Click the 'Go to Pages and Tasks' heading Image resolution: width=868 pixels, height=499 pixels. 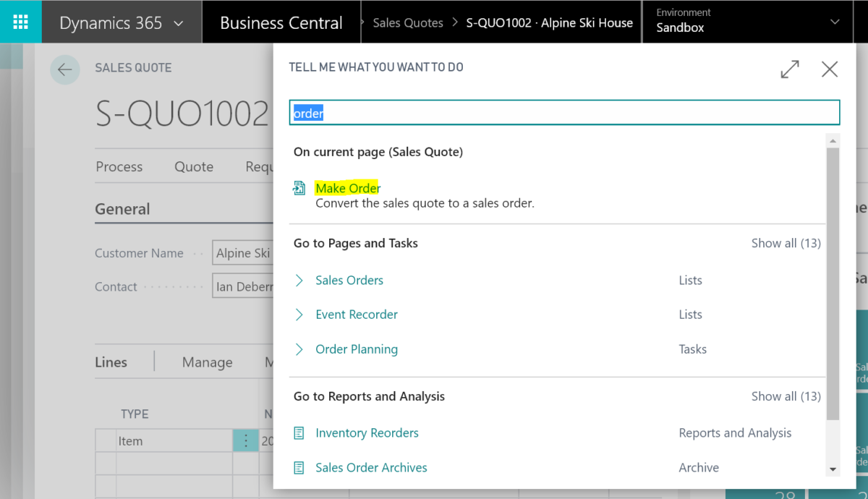tap(356, 243)
